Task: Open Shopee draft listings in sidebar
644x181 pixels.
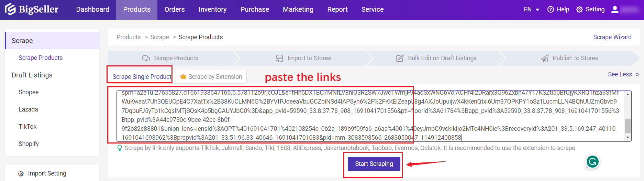Action: pyautogui.click(x=29, y=92)
